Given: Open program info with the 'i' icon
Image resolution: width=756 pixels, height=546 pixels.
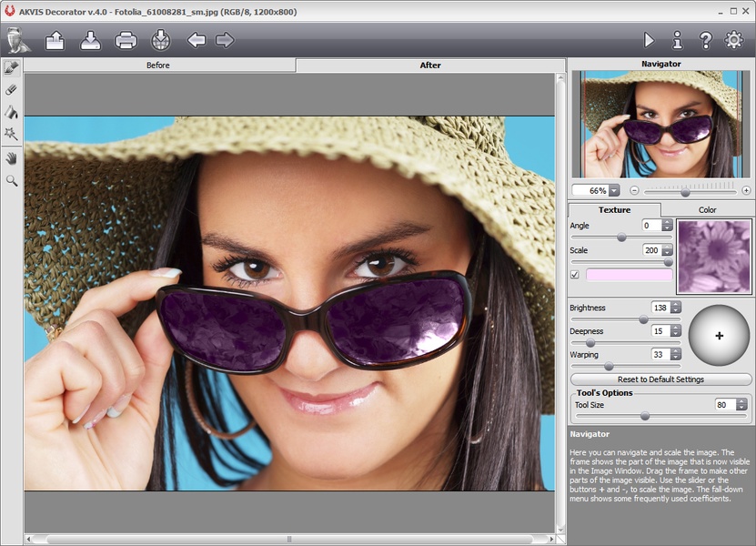Looking at the screenshot, I should (677, 40).
